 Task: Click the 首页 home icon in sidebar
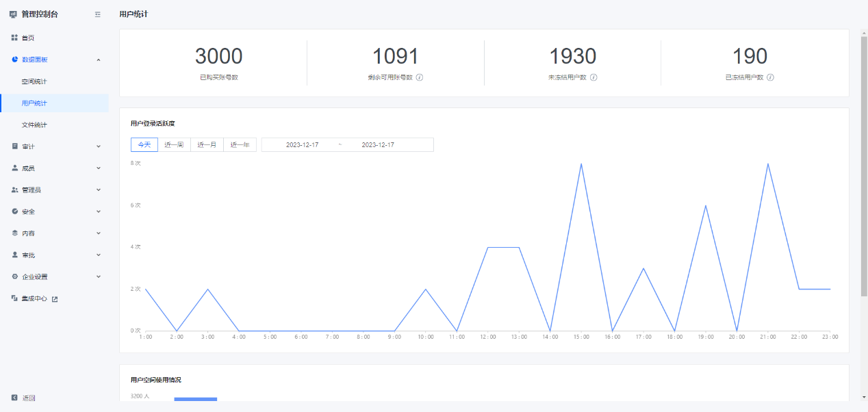pyautogui.click(x=14, y=38)
